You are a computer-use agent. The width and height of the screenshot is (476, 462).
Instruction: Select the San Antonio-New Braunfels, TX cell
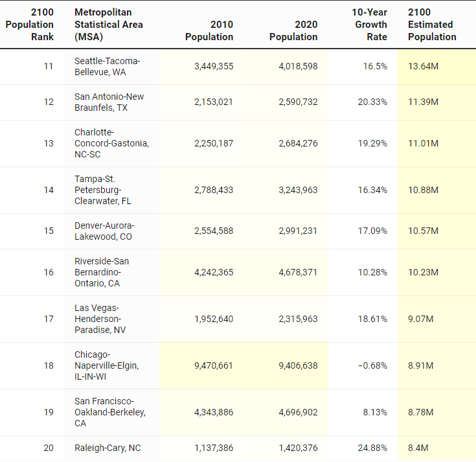pyautogui.click(x=109, y=102)
